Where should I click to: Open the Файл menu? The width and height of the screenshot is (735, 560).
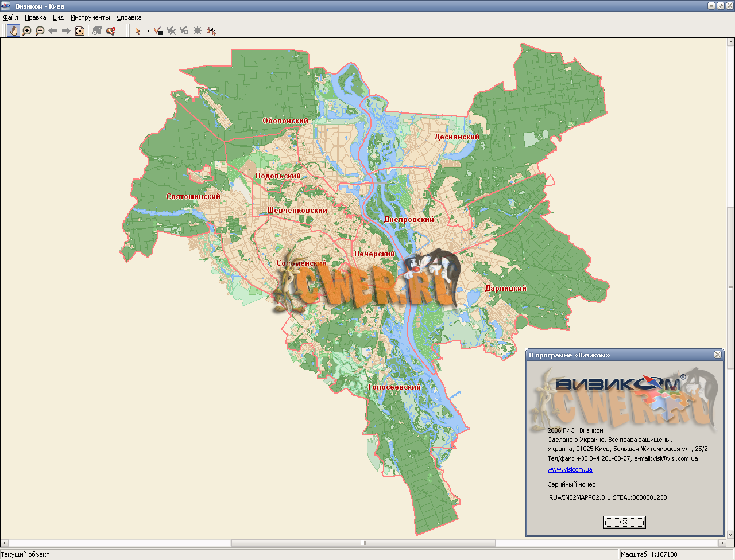[10, 17]
